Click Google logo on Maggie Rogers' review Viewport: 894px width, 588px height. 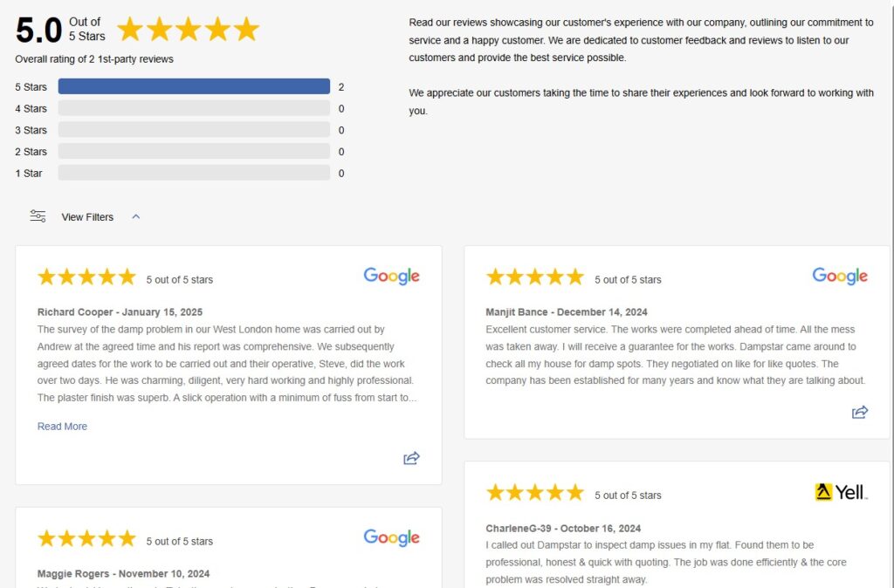click(x=392, y=537)
